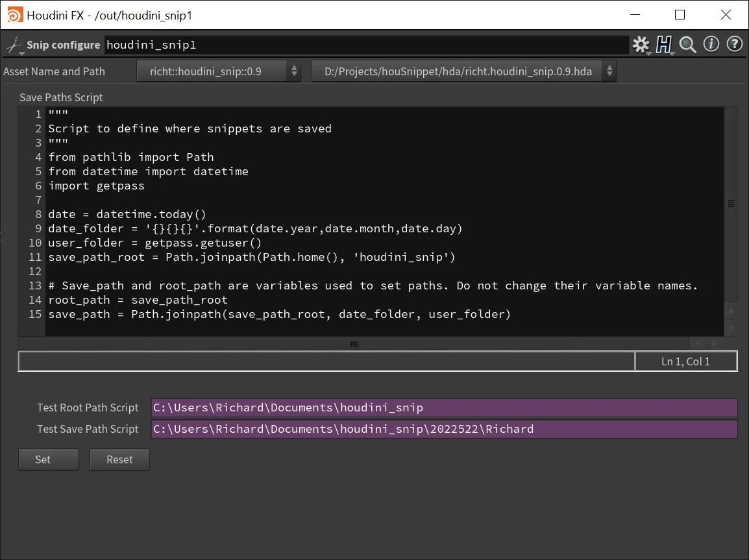The height and width of the screenshot is (560, 749).
Task: Click the grip dots below the script editor
Action: (354, 344)
